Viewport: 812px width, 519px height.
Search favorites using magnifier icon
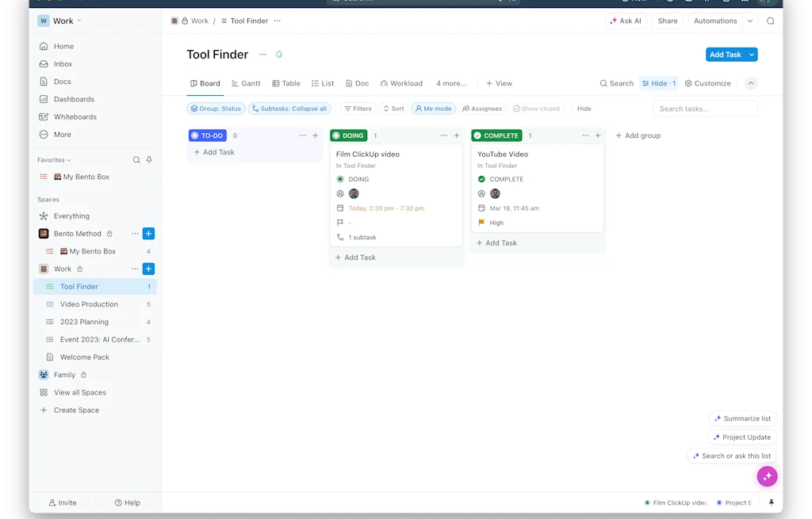[x=136, y=160]
